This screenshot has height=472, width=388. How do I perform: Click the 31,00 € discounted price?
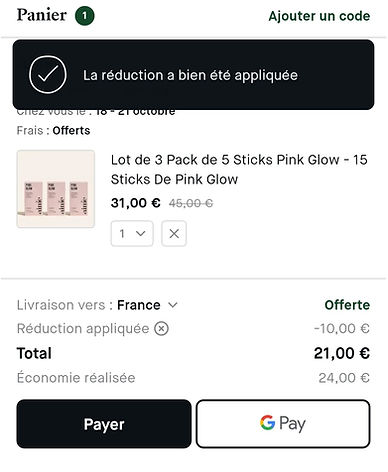[136, 203]
